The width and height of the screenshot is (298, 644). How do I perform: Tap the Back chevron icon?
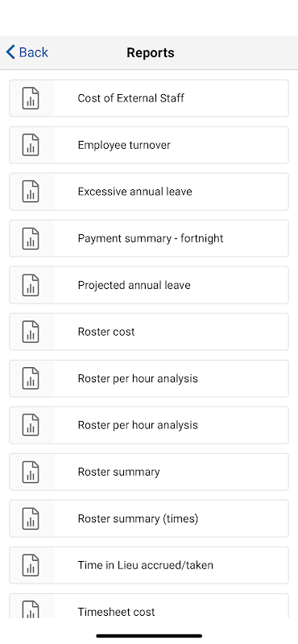tap(10, 52)
